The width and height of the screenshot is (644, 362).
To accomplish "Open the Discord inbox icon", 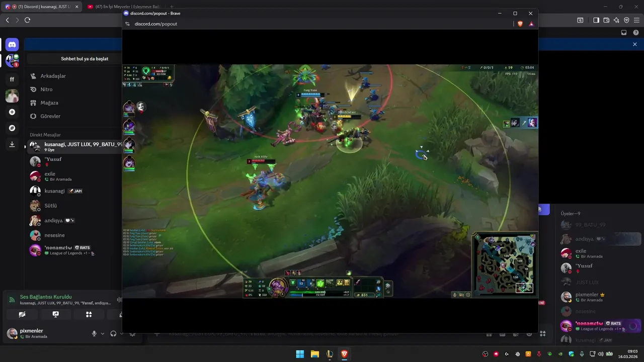I will coord(624,32).
